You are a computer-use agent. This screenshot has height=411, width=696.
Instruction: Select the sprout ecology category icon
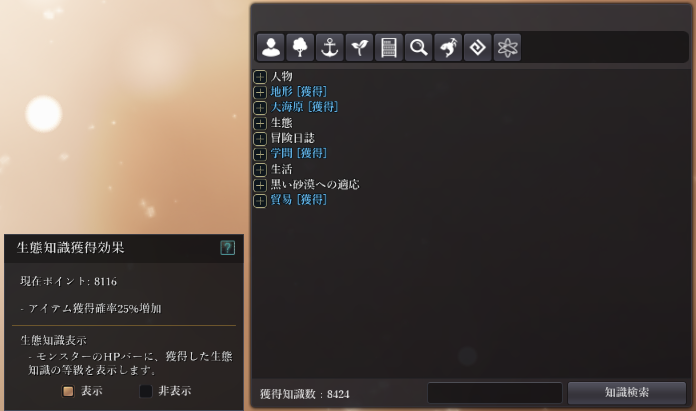tap(359, 47)
